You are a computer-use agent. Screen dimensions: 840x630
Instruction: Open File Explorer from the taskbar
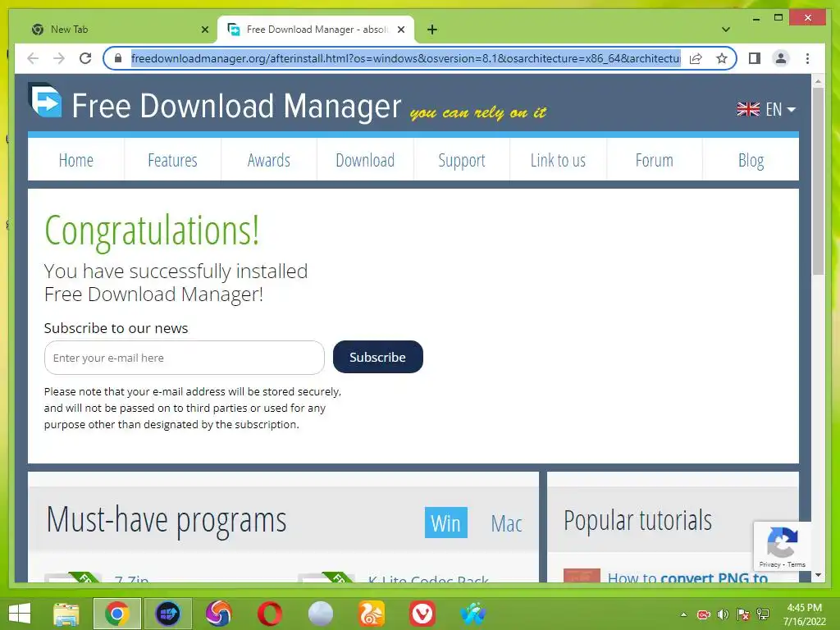tap(66, 614)
